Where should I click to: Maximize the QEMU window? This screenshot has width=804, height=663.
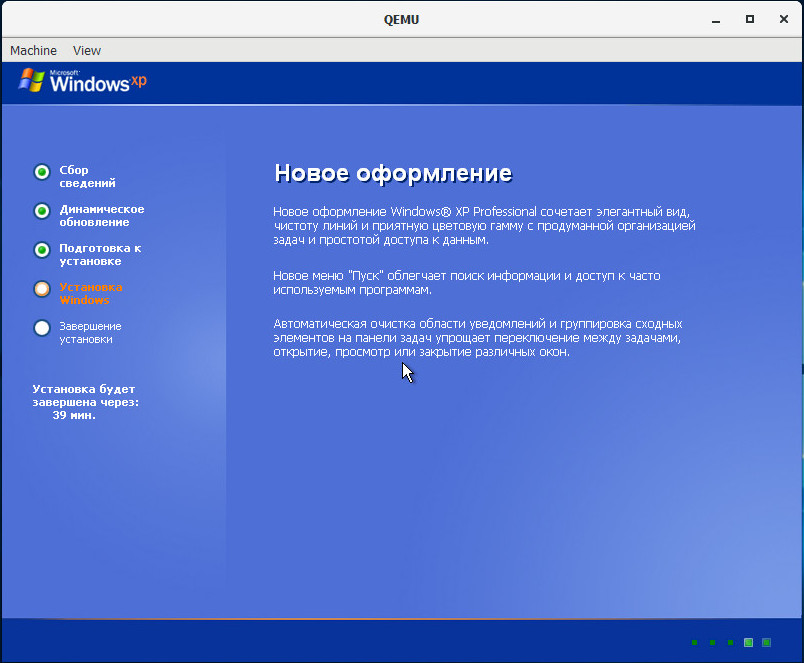tap(750, 19)
